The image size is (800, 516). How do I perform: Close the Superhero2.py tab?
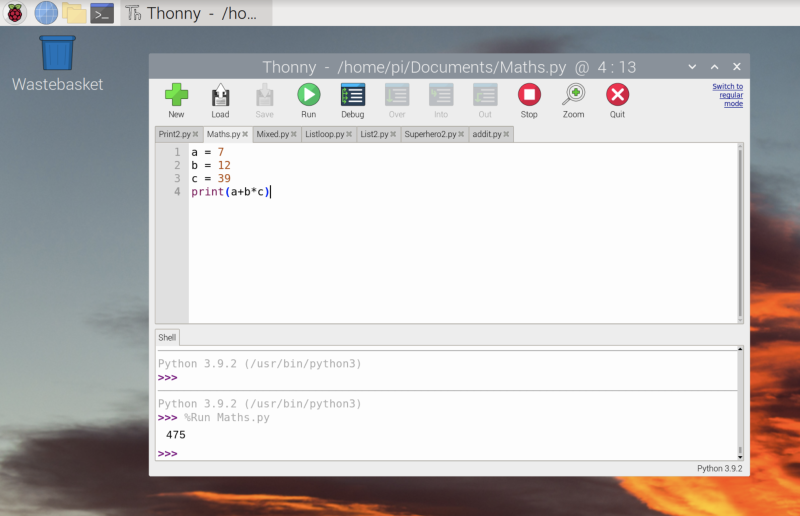(x=461, y=134)
